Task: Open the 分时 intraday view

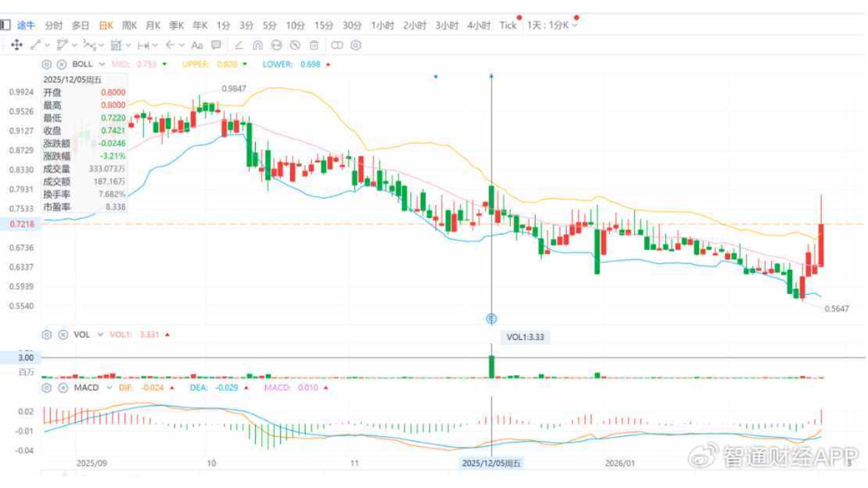Action: pyautogui.click(x=54, y=25)
